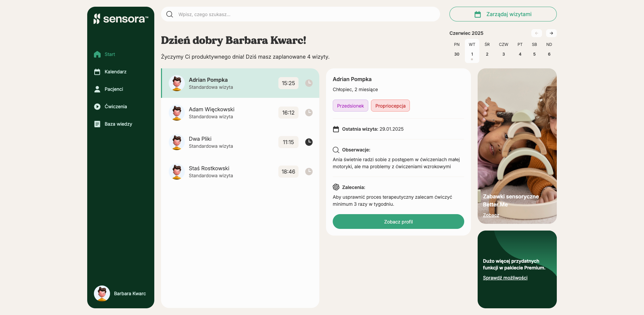644x315 pixels.
Task: Open the sensory toys photo card
Action: tap(517, 146)
